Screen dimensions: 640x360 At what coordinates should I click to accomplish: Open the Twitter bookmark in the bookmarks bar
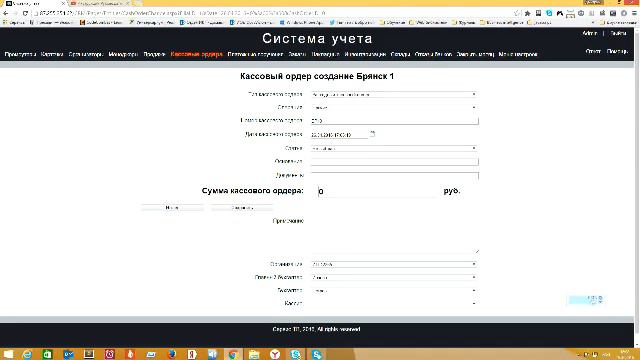[x=352, y=22]
